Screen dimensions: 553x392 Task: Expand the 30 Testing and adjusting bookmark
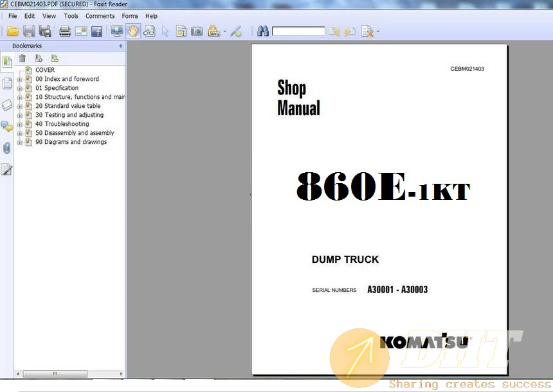pyautogui.click(x=20, y=116)
